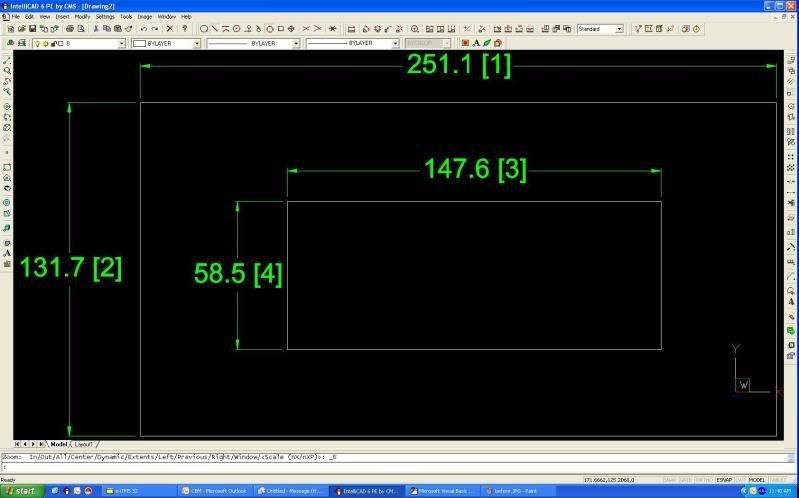The width and height of the screenshot is (799, 498).
Task: Toggle MODEL mode in the status bar
Action: tap(757, 480)
